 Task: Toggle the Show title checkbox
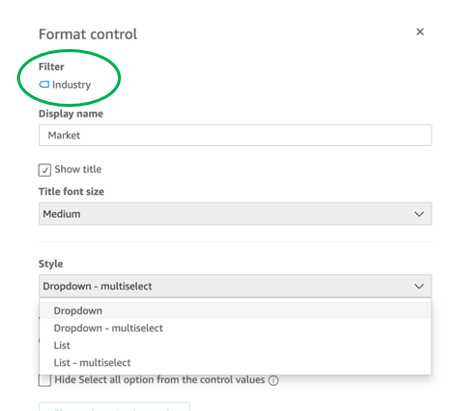(45, 170)
